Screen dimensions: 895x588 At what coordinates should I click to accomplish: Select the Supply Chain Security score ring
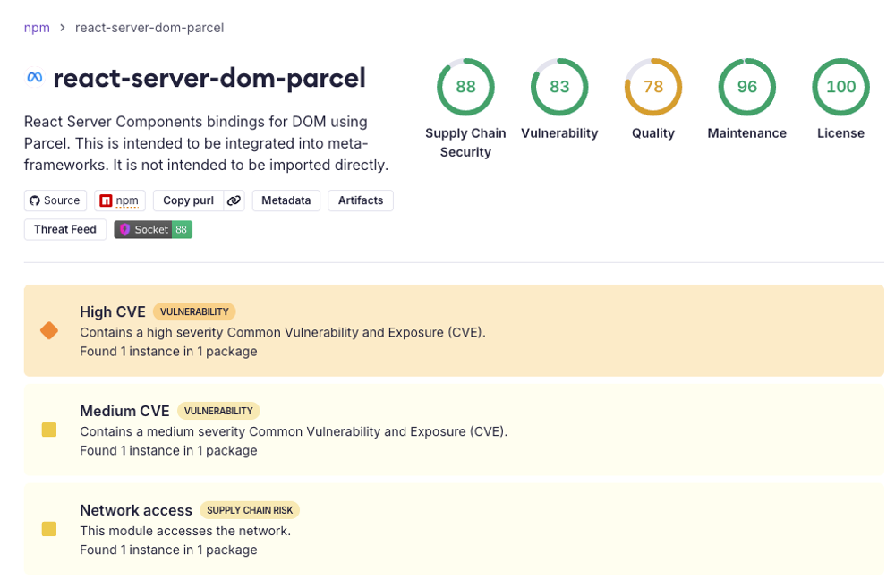click(465, 87)
